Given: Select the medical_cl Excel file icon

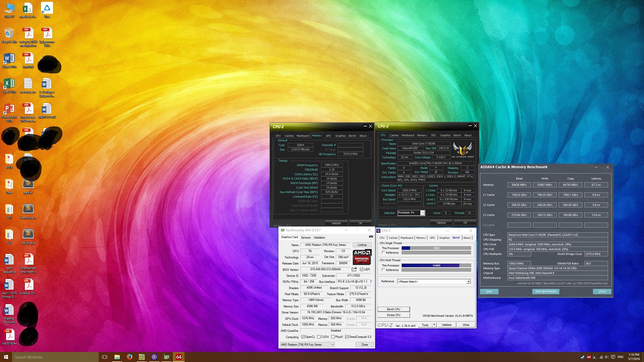Looking at the screenshot, I should tap(28, 10).
